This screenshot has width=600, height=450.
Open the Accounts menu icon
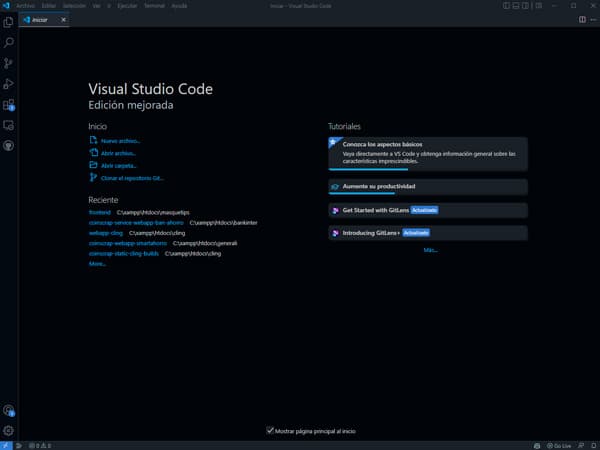click(x=8, y=410)
